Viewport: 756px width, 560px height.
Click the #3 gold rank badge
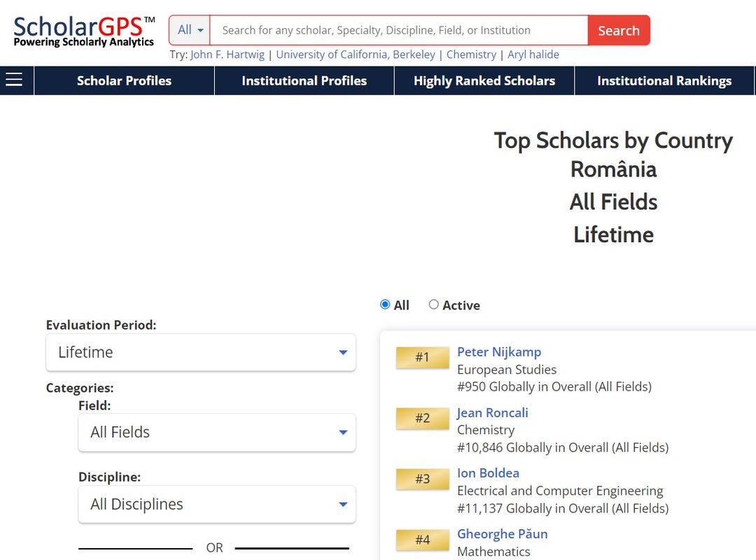(x=422, y=479)
